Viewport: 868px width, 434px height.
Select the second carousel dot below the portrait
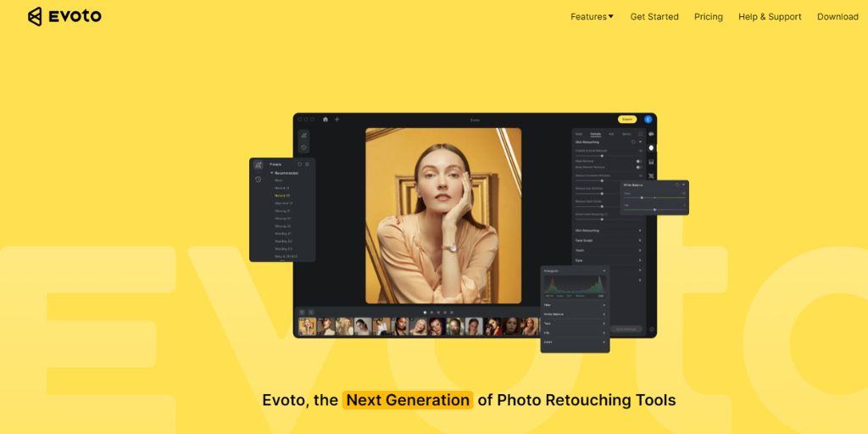pyautogui.click(x=431, y=312)
